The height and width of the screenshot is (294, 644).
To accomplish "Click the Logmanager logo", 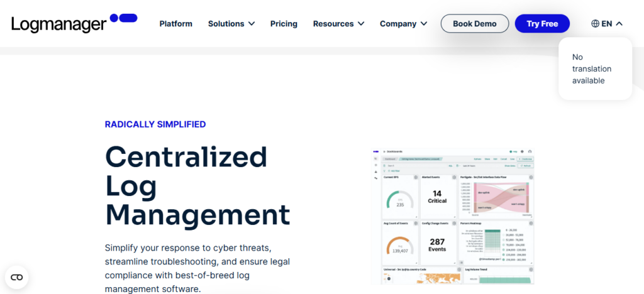I will (74, 23).
